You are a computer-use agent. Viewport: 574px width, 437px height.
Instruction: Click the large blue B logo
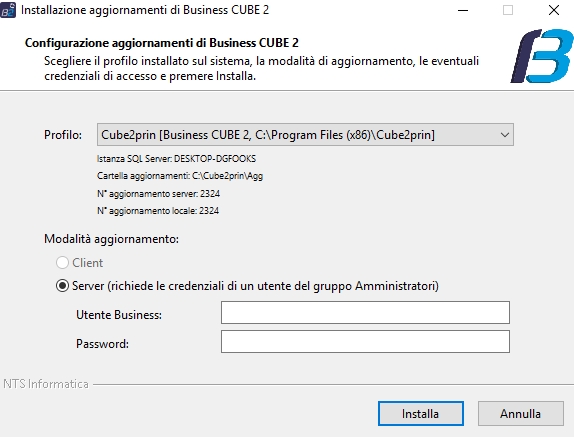tap(542, 56)
